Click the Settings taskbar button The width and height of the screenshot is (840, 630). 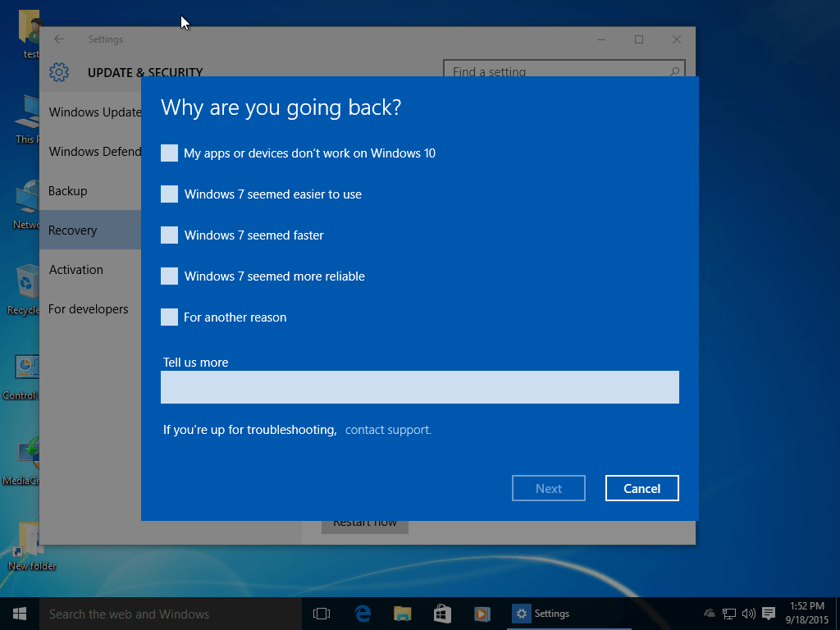[569, 614]
